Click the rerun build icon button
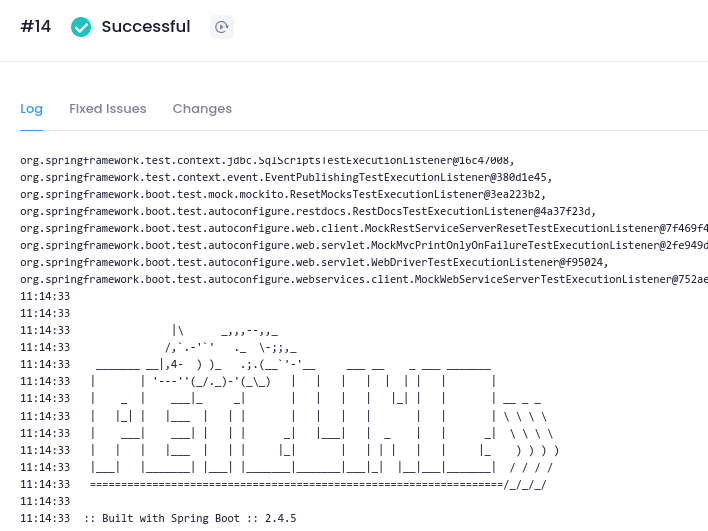 [222, 27]
